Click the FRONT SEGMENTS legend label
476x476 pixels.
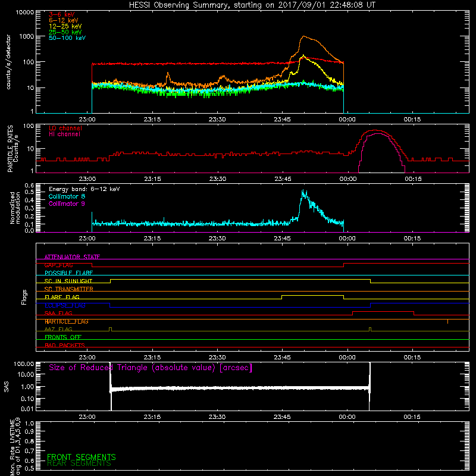click(x=82, y=457)
